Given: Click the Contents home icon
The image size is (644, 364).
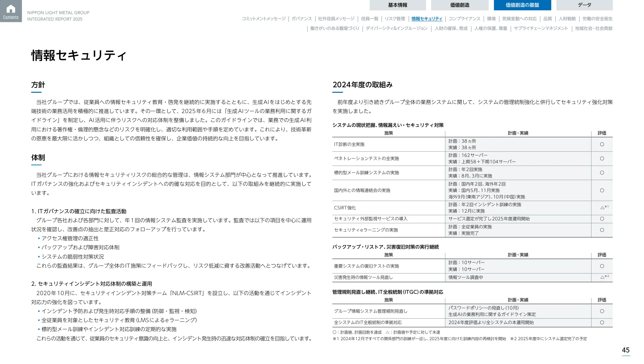Looking at the screenshot, I should pos(11,11).
